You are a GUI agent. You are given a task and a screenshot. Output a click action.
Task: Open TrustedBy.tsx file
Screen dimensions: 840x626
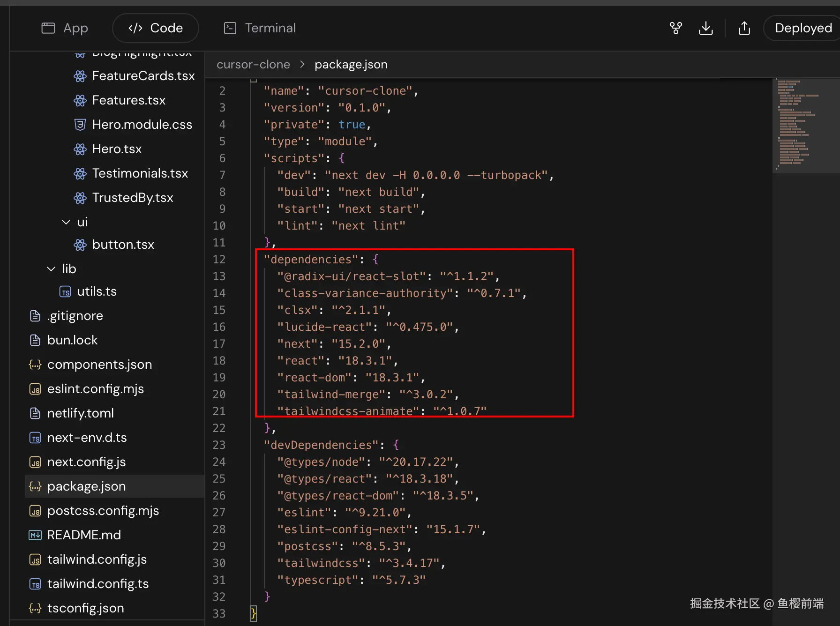point(133,198)
